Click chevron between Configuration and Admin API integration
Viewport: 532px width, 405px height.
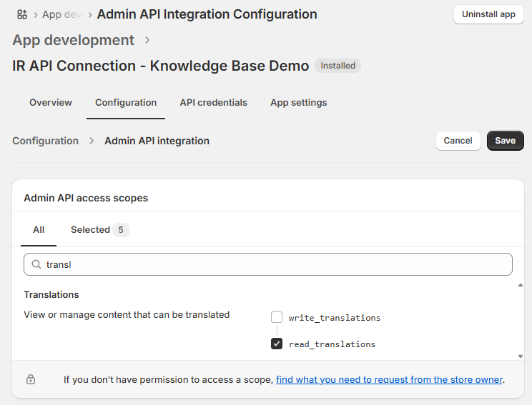92,141
